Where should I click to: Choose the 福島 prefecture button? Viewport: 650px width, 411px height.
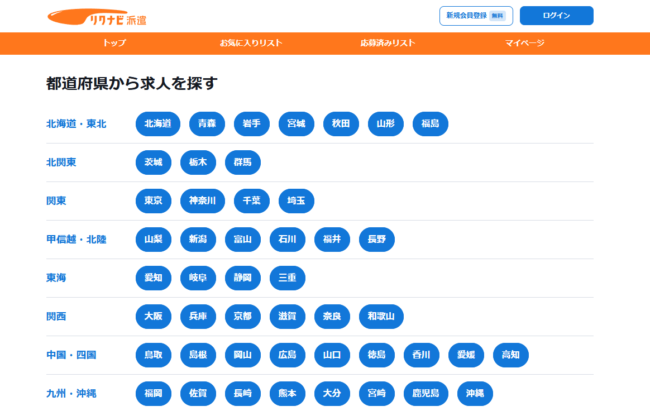[430, 124]
